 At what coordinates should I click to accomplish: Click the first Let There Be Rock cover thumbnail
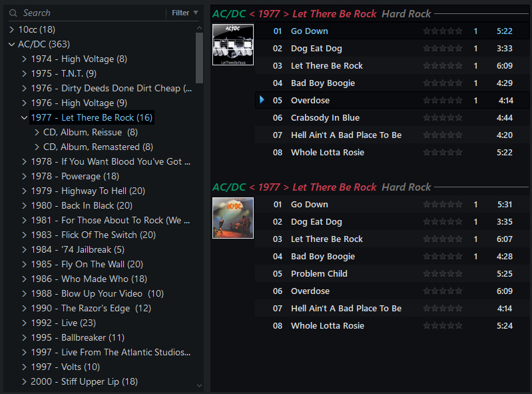pos(232,45)
